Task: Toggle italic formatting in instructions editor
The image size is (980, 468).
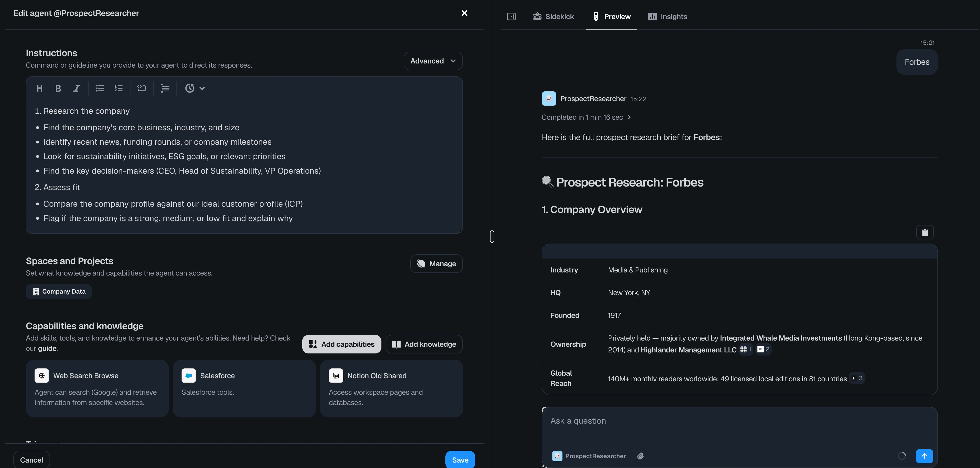Action: [77, 88]
